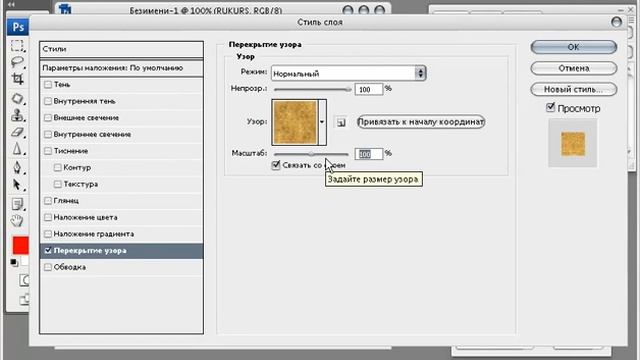
Task: Uncheck the Связать со слоем checkbox
Action: 276,165
